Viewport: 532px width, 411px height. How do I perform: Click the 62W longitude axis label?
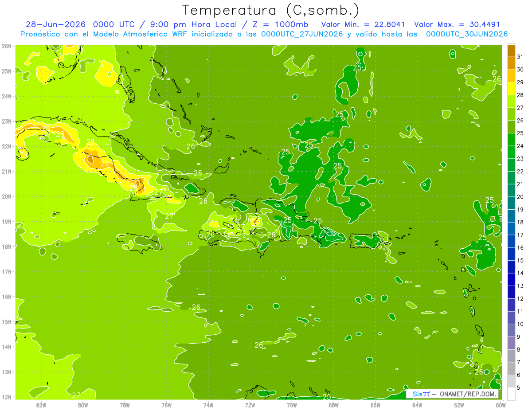pos(459,405)
